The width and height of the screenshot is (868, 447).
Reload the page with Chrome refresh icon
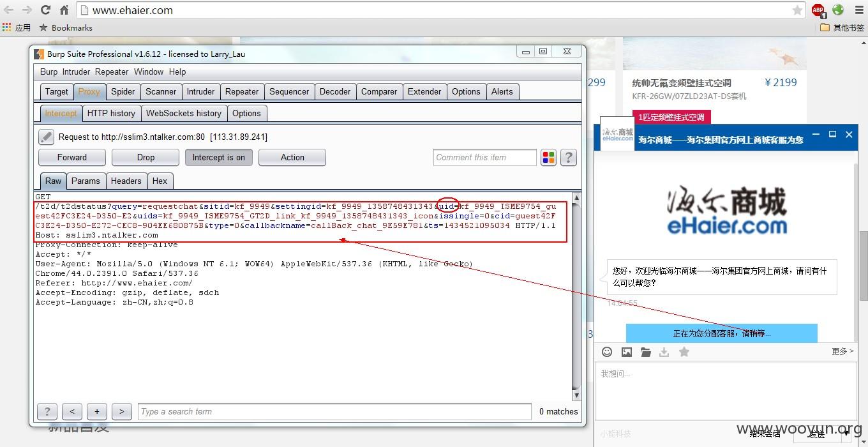(45, 10)
